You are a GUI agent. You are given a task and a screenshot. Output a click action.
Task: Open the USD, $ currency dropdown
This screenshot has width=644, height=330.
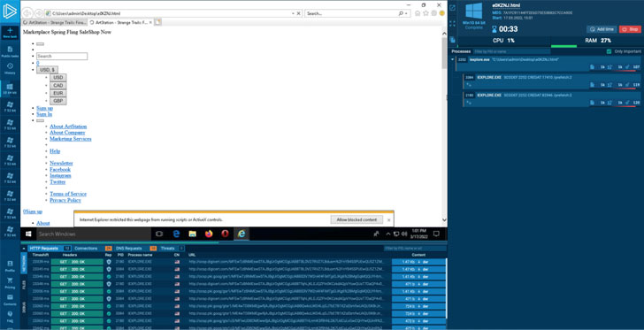47,70
